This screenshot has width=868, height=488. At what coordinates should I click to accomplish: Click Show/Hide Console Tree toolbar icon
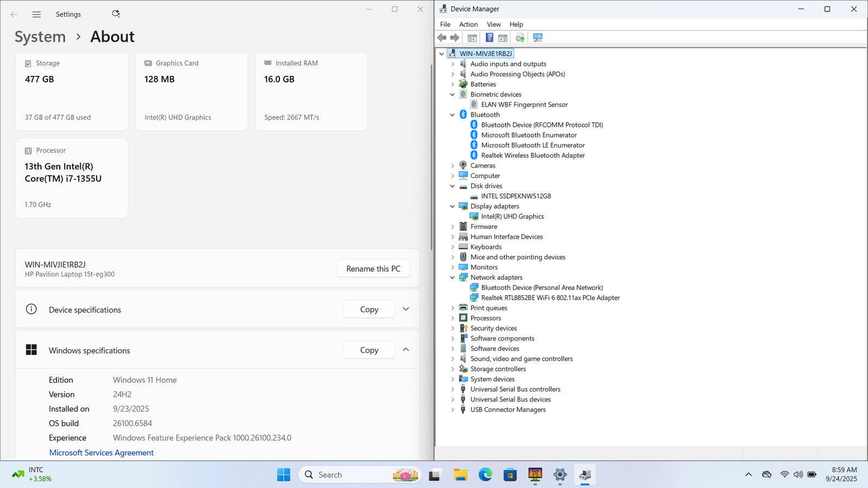click(473, 38)
